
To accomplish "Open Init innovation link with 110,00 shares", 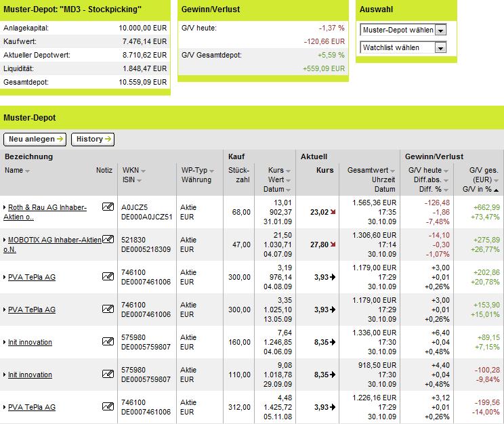I will click(x=30, y=375).
